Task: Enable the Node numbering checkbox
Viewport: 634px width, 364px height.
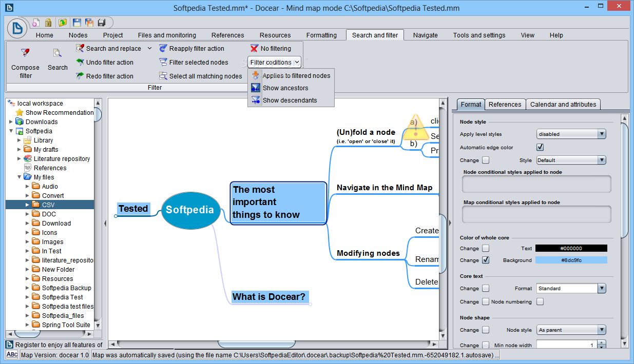Action: (540, 301)
